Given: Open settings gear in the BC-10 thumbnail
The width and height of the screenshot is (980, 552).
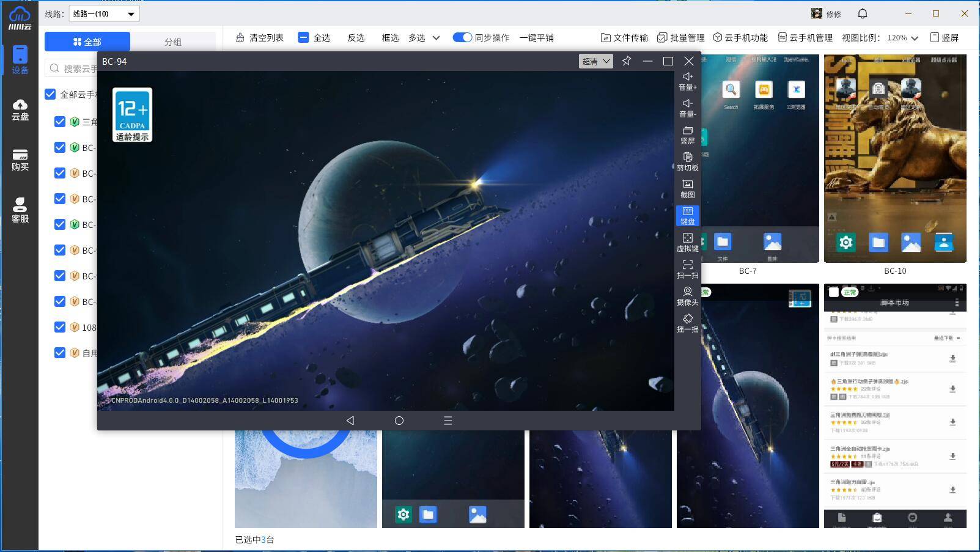Looking at the screenshot, I should (846, 243).
